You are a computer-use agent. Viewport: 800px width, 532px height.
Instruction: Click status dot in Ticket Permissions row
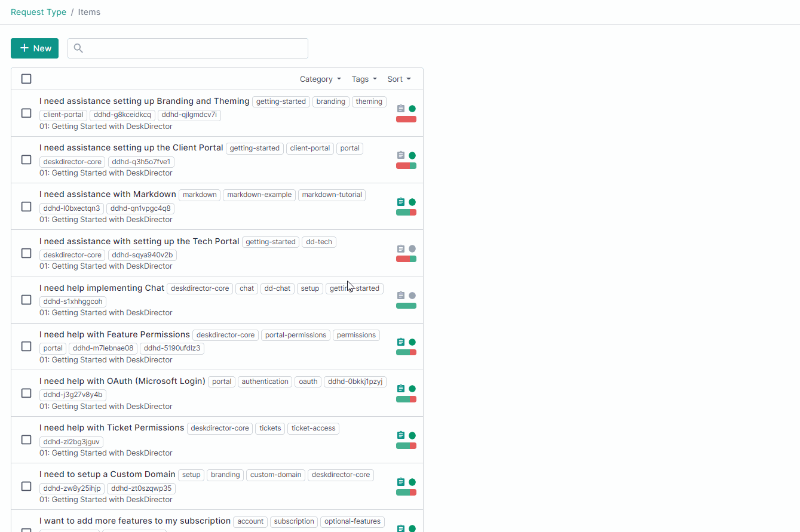tap(412, 435)
